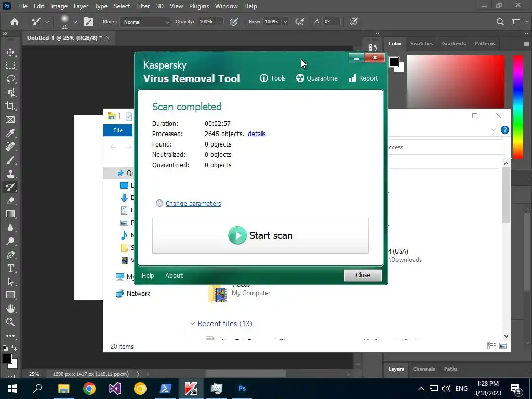Toggle pressure for opacity button
Viewport: 532px width, 399px height.
[x=233, y=22]
